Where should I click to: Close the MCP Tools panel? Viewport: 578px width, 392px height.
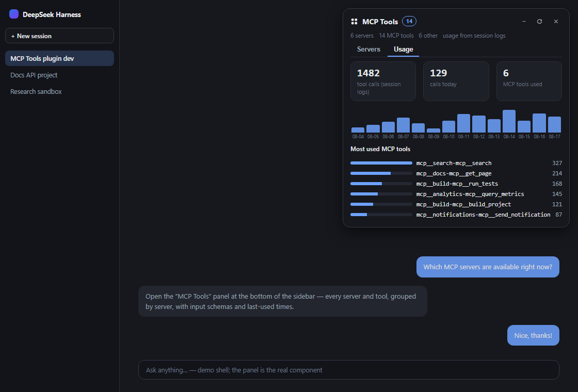coord(556,21)
